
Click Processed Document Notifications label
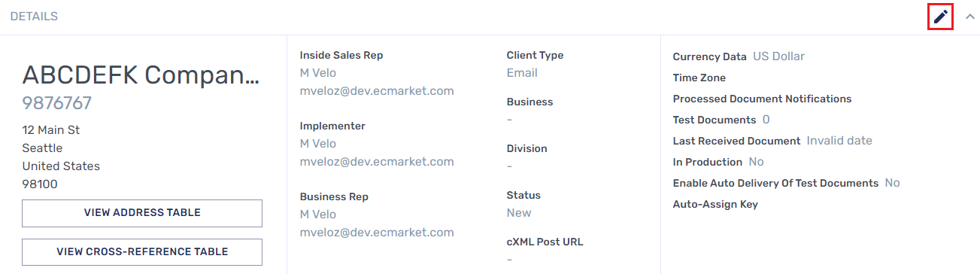[x=762, y=99]
